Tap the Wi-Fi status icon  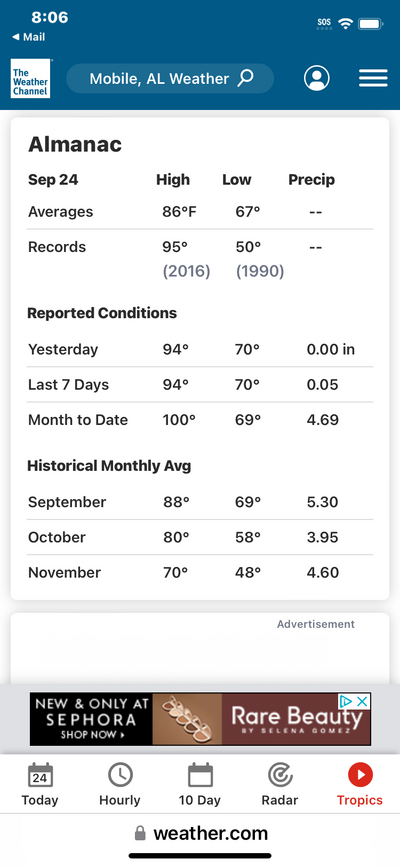tap(346, 24)
